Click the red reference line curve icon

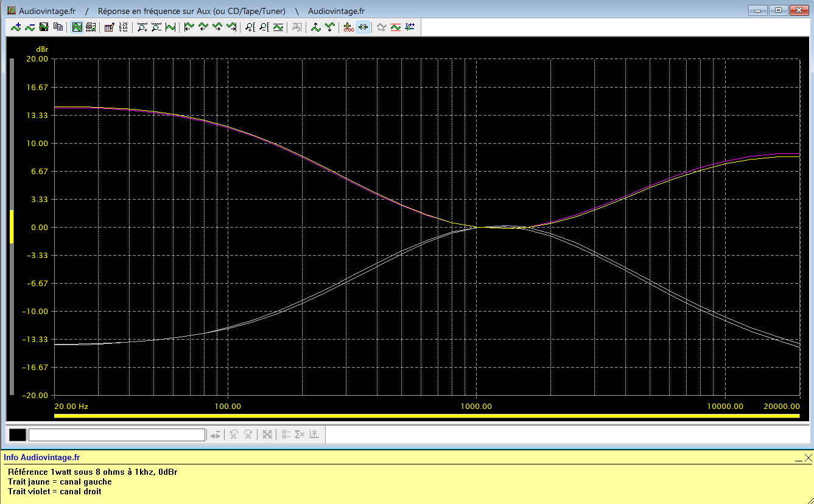[396, 27]
